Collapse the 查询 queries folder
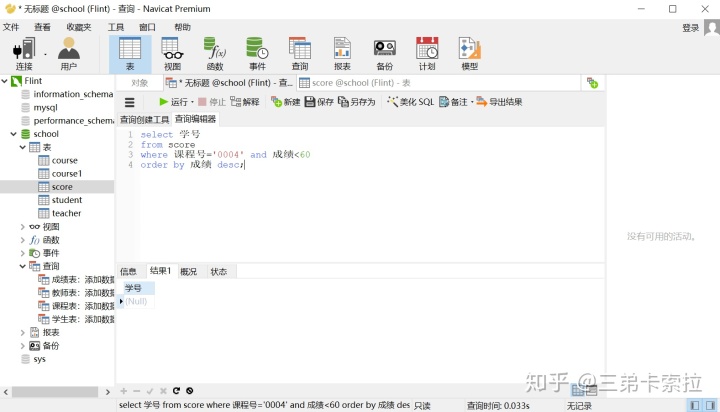720x412 pixels. click(22, 266)
